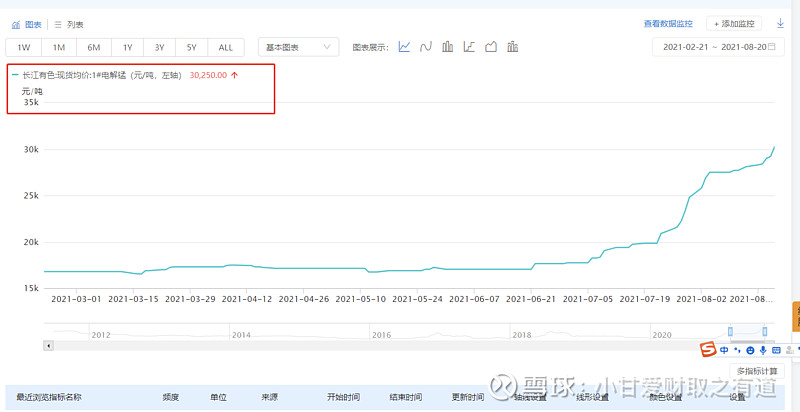Select the 1Y time range

128,47
